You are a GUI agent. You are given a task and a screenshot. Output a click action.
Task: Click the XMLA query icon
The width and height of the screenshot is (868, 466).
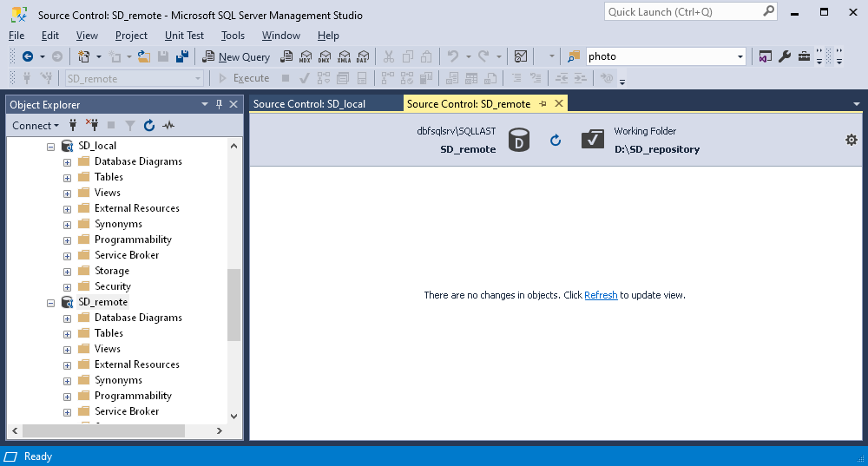click(x=344, y=56)
